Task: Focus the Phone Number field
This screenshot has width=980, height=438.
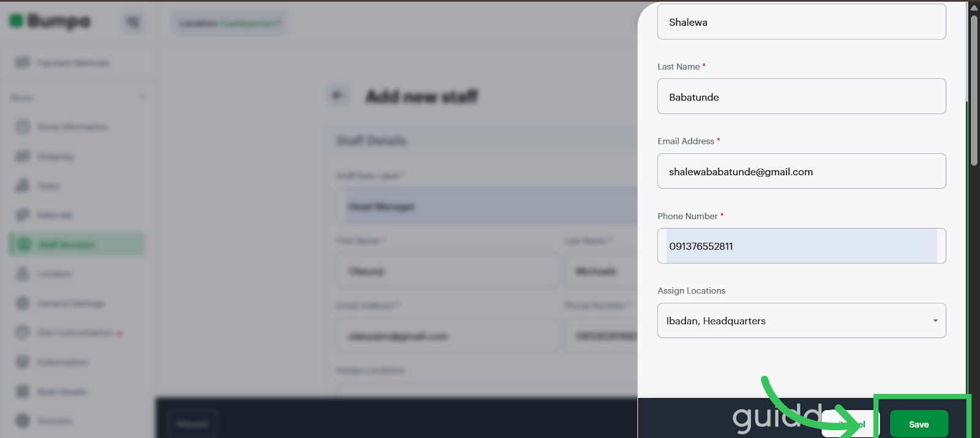Action: pos(802,246)
